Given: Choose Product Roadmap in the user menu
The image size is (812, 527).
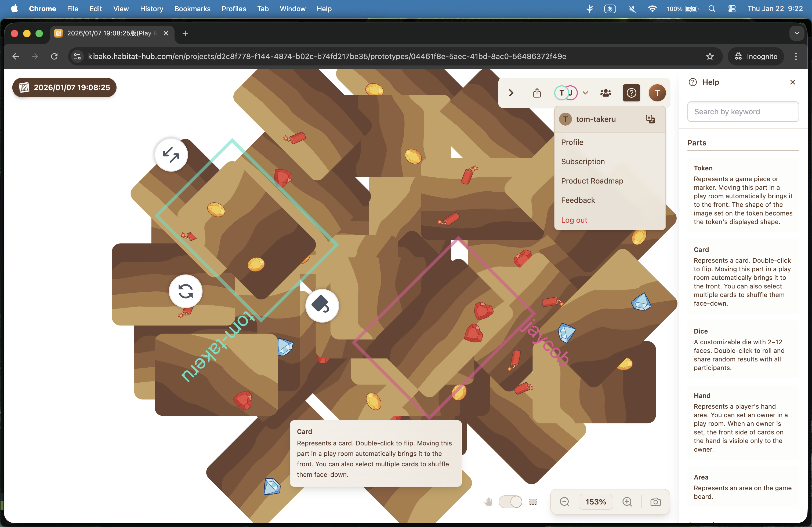Looking at the screenshot, I should click(592, 181).
